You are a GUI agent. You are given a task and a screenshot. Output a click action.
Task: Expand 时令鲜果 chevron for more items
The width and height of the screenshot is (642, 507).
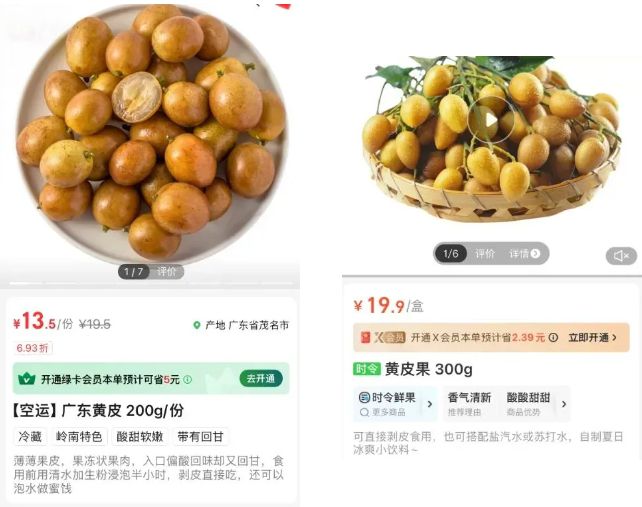430,404
